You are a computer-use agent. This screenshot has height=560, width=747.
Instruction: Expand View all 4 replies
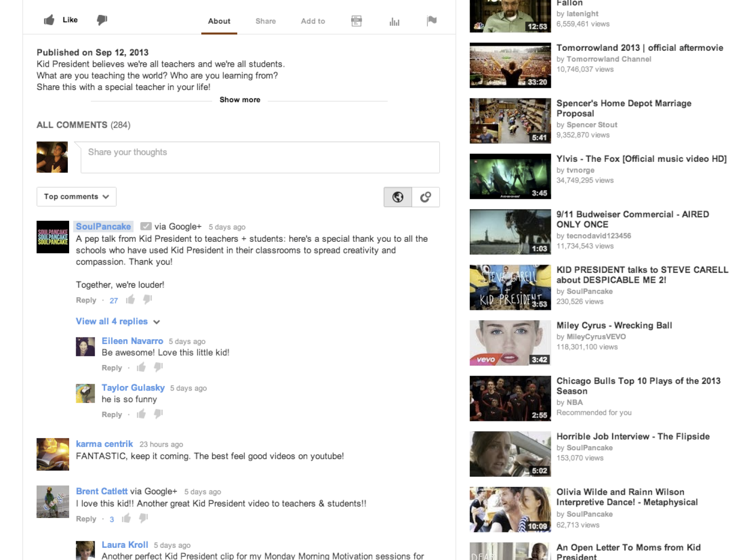click(x=118, y=322)
